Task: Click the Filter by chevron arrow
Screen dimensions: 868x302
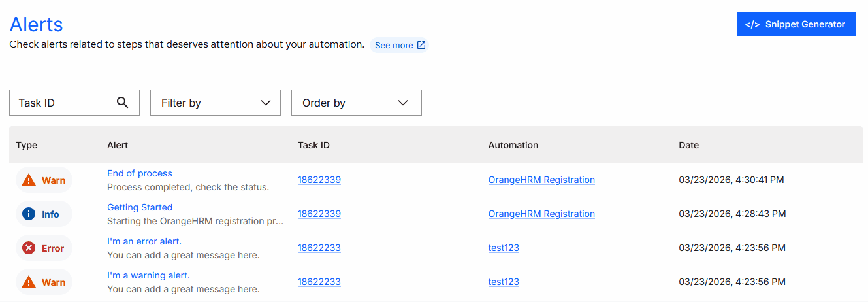Action: tap(266, 103)
